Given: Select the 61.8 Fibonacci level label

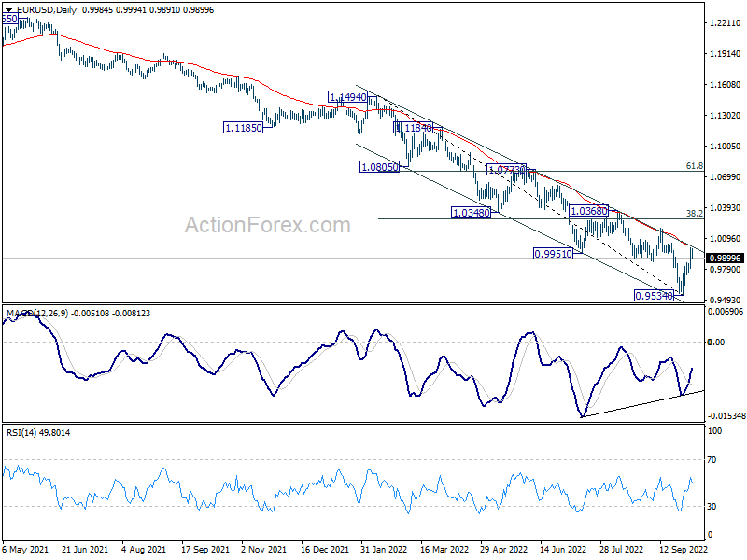Looking at the screenshot, I should point(695,166).
